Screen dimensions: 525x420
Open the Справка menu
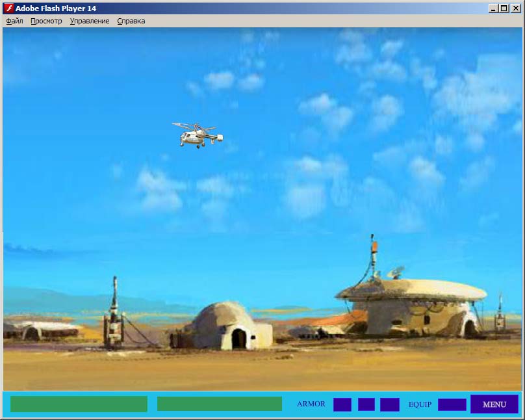(131, 21)
